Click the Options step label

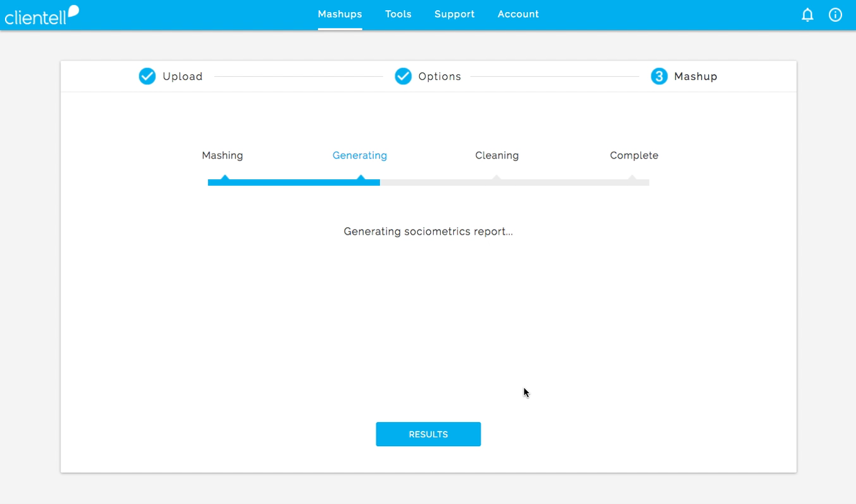tap(439, 77)
